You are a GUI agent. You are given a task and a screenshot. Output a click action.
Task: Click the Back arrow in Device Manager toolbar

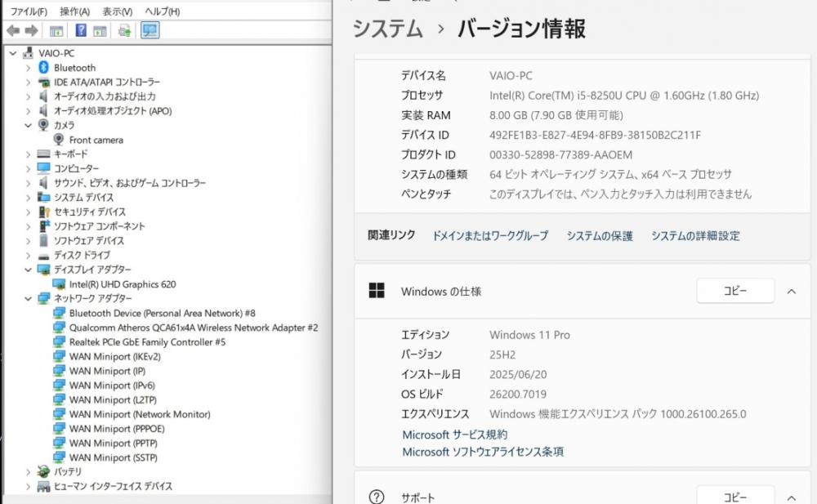point(13,31)
